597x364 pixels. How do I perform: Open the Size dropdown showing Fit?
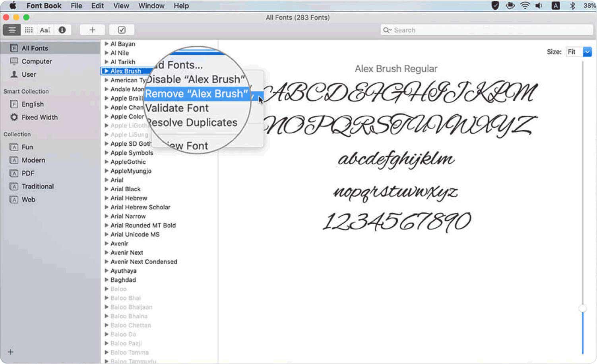coord(579,52)
